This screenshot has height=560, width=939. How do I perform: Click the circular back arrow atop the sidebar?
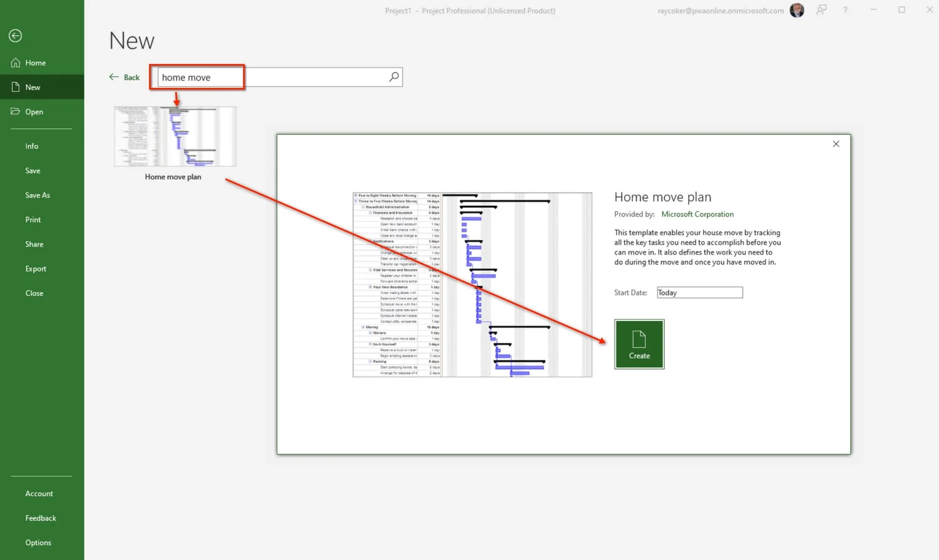[15, 36]
